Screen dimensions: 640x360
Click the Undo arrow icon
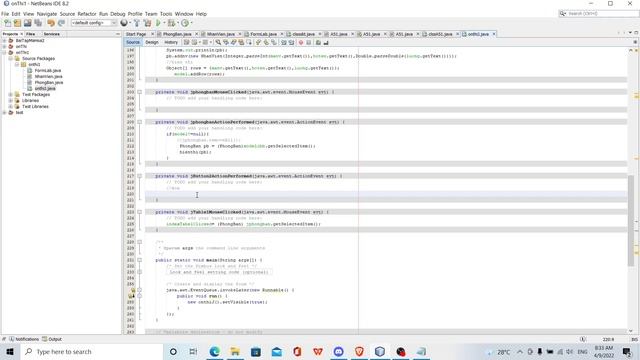click(x=51, y=23)
